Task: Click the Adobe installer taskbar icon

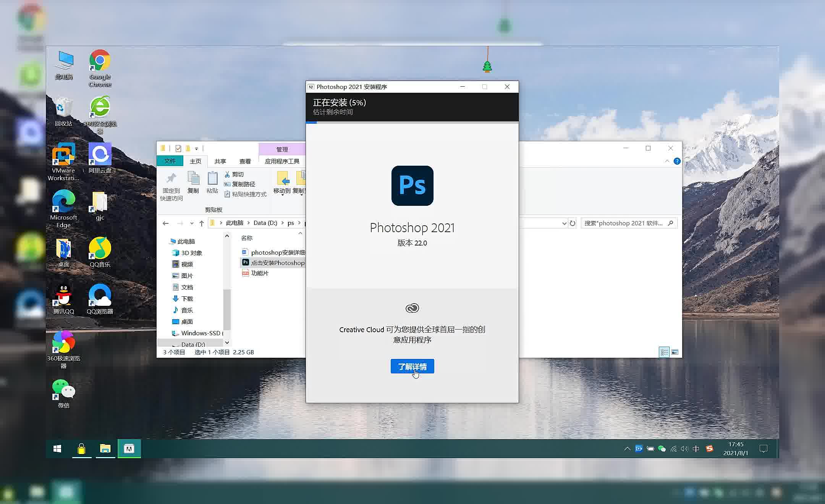Action: point(129,449)
